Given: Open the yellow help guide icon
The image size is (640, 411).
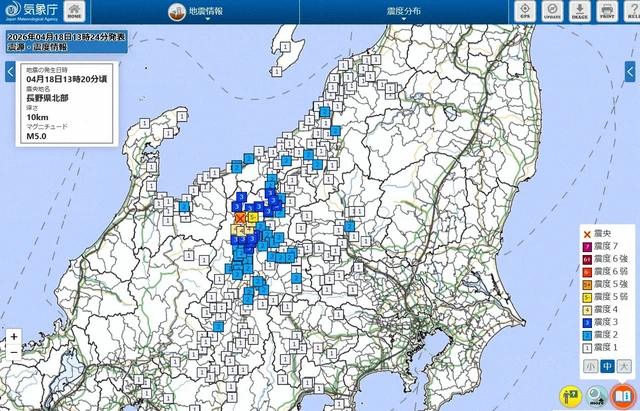Looking at the screenshot, I should point(571,395).
